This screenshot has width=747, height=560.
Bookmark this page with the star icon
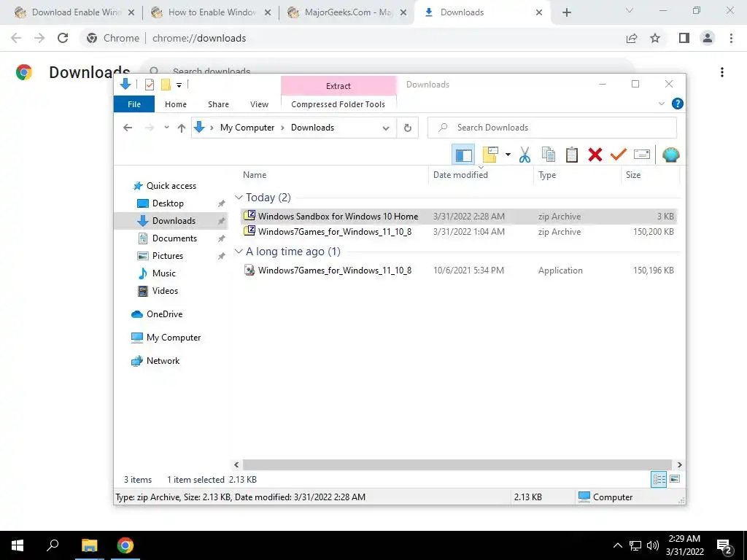655,38
